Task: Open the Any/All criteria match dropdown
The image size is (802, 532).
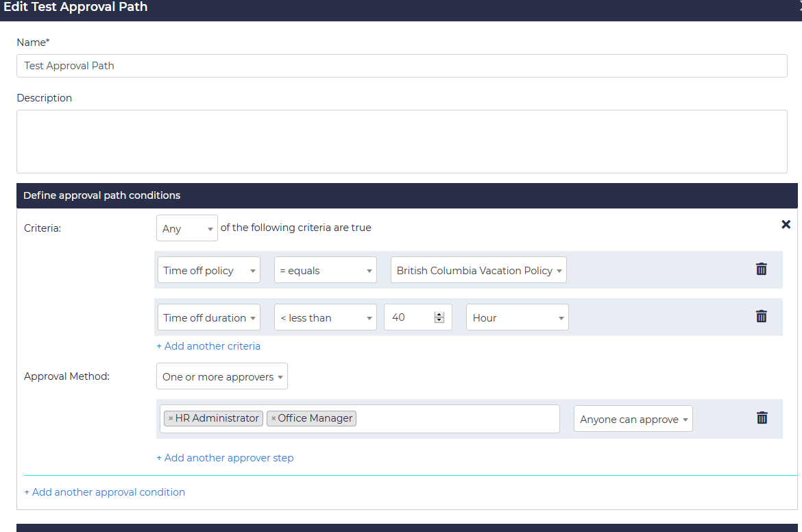Action: (x=186, y=228)
